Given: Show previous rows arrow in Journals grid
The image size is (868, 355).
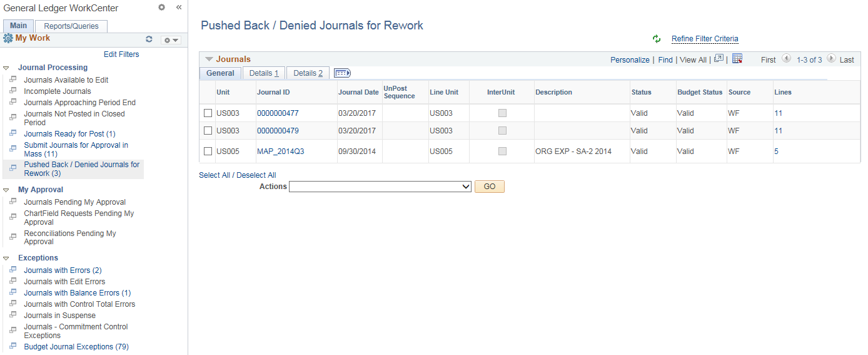Looking at the screenshot, I should pyautogui.click(x=786, y=59).
